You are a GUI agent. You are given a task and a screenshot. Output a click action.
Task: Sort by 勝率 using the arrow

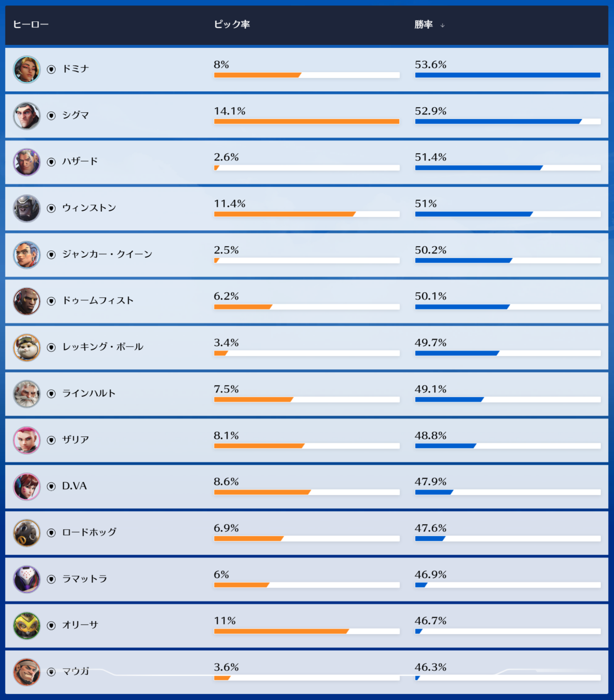tap(442, 26)
